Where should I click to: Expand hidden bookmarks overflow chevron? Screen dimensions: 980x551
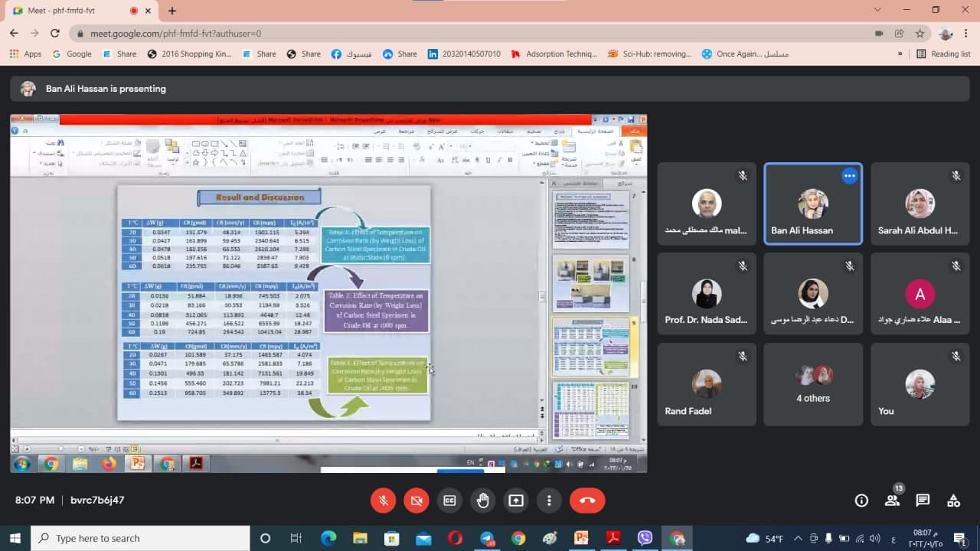[900, 54]
